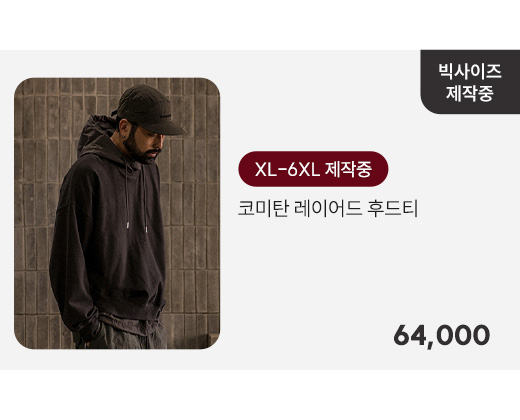Click the XL-6XL size range text
Viewport: 520px width, 420px height.
(287, 169)
